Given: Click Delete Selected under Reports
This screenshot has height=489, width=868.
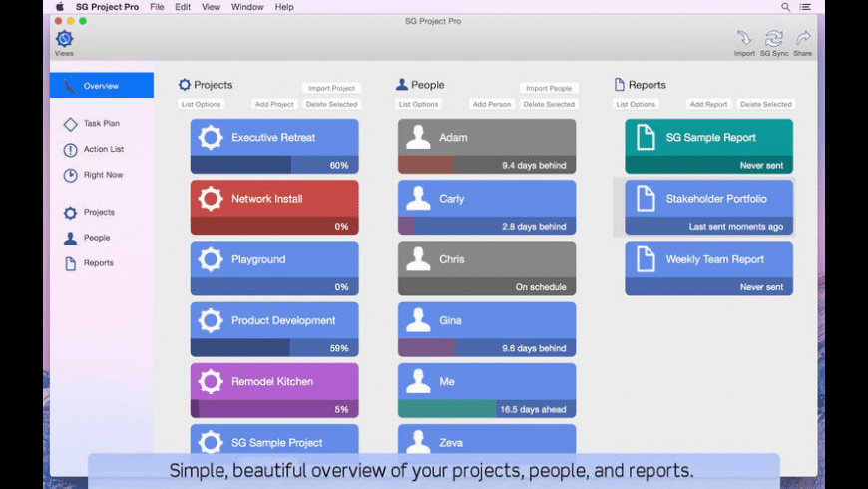Looking at the screenshot, I should pos(766,104).
